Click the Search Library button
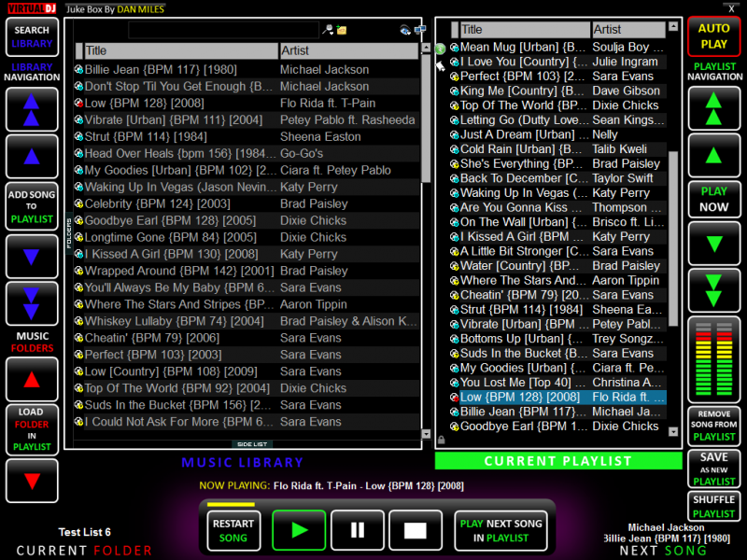The width and height of the screenshot is (747, 560). coord(32,36)
